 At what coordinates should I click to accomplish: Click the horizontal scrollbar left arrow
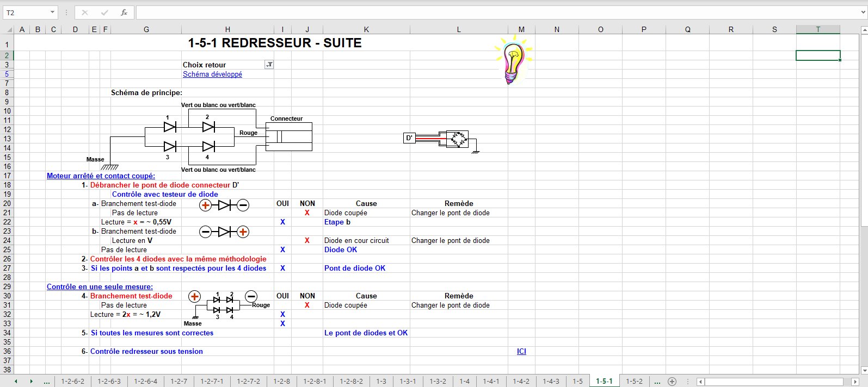(x=701, y=382)
